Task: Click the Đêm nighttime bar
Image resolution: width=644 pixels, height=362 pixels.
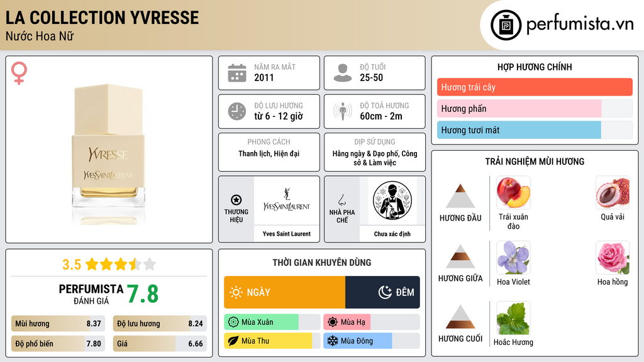Action: click(382, 292)
